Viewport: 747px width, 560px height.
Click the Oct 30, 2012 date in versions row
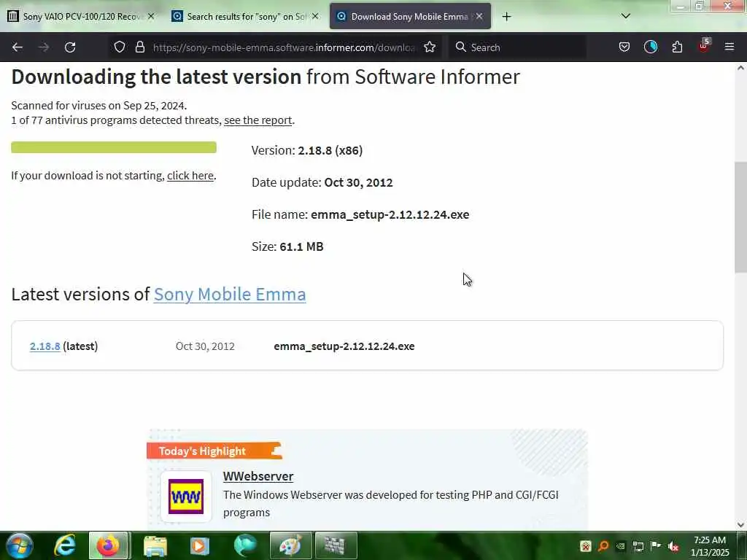click(x=205, y=346)
